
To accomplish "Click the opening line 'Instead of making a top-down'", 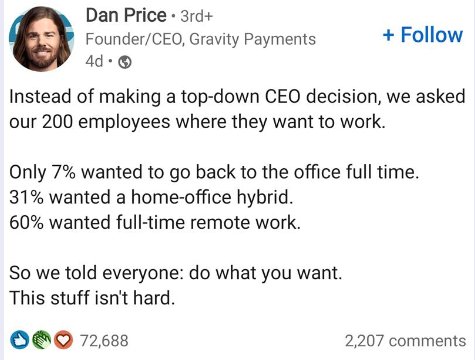I will [237, 97].
